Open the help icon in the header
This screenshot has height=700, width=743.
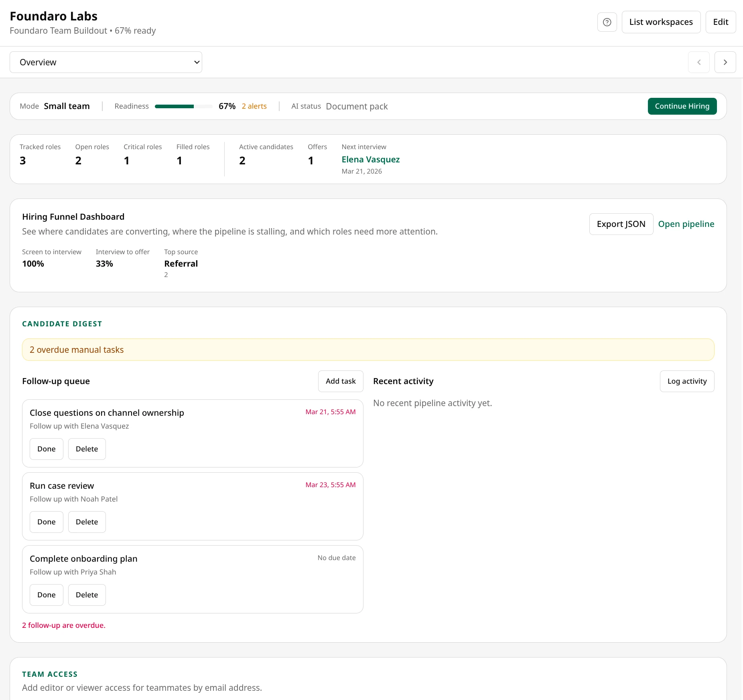tap(607, 22)
